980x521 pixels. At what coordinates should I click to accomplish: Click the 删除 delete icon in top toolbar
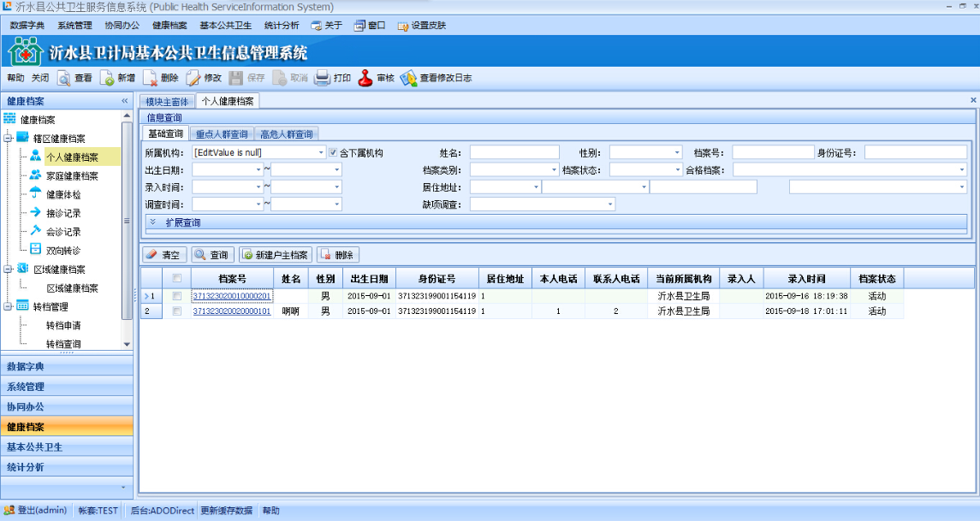tap(151, 78)
